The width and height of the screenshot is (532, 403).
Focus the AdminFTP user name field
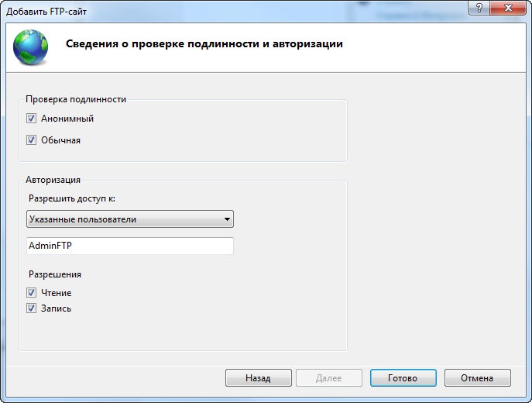pyautogui.click(x=129, y=246)
